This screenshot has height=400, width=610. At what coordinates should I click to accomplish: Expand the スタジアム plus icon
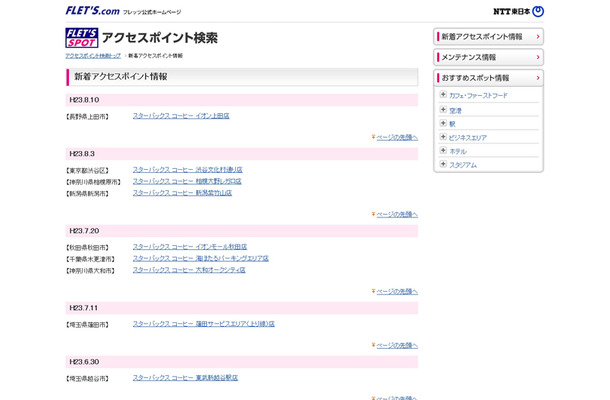443,164
